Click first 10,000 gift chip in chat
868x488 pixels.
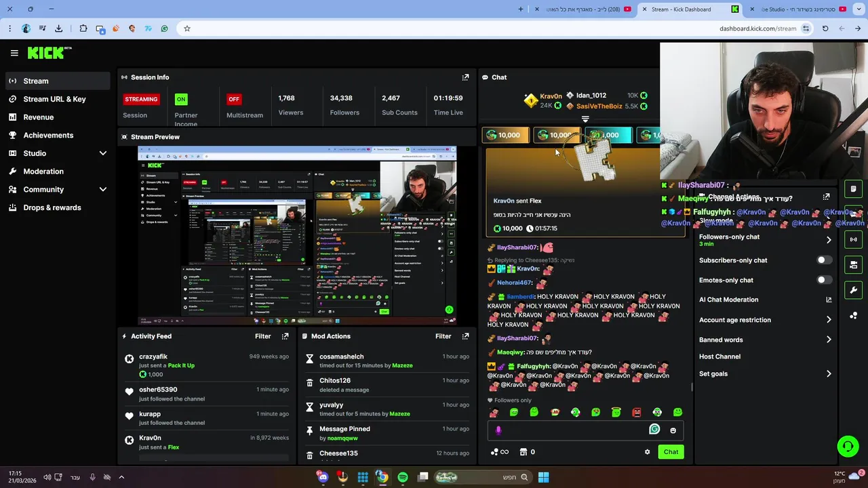pos(505,135)
